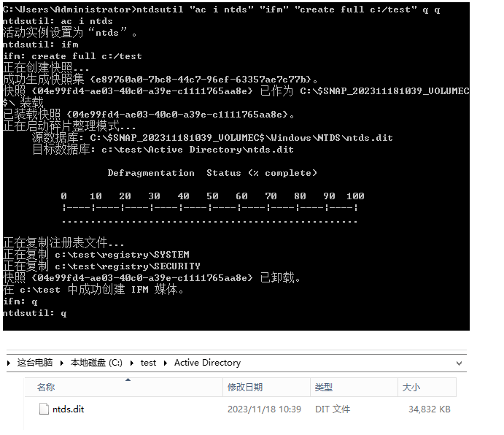Image resolution: width=504 pixels, height=435 pixels.
Task: Expand the address bar history dropdown
Action: 459,363
